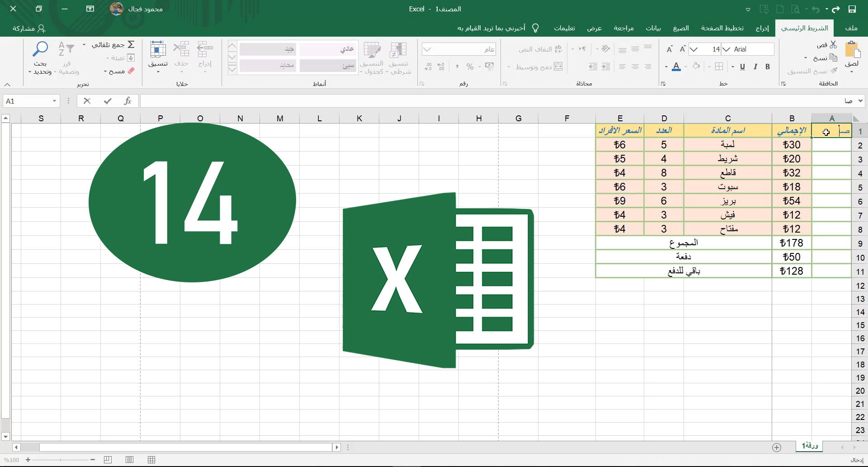This screenshot has width=868, height=467.
Task: Switch to the تخطيط الصفحة tab
Action: point(722,28)
